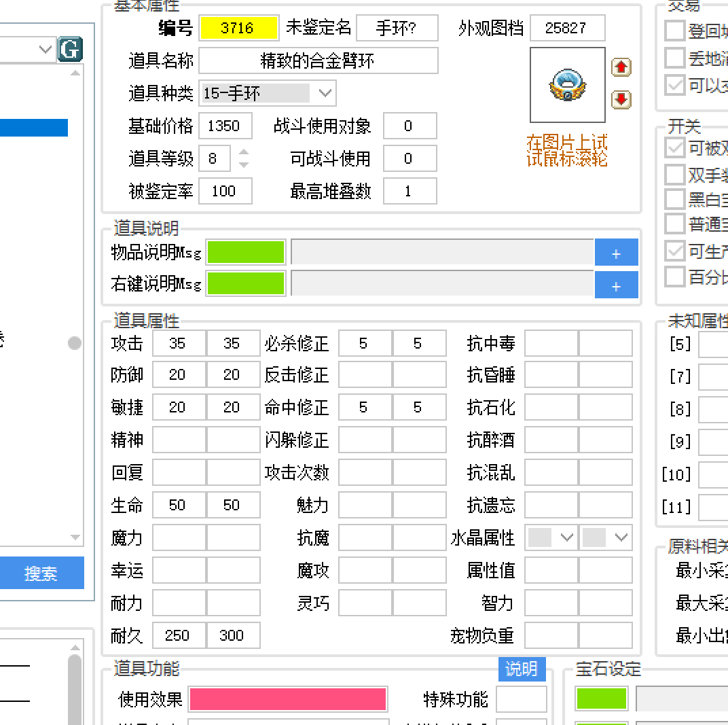
Task: Click the 搜索 search button
Action: click(x=41, y=573)
